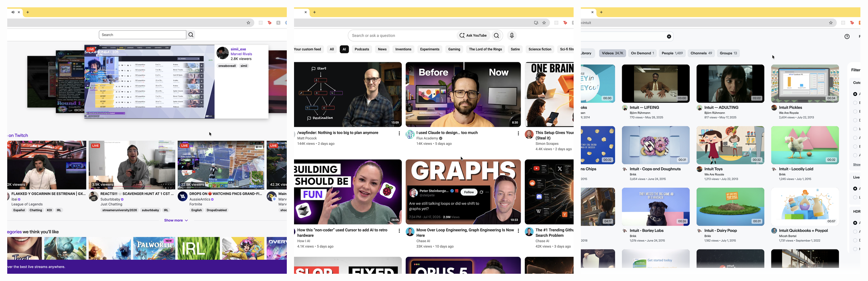Click install app icon in YouTube address bar
The width and height of the screenshot is (868, 281).
536,23
